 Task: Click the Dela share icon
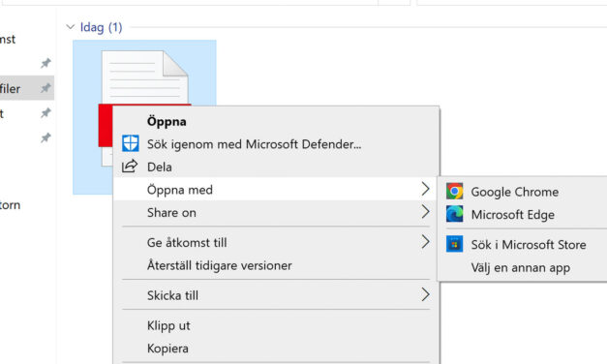[130, 167]
